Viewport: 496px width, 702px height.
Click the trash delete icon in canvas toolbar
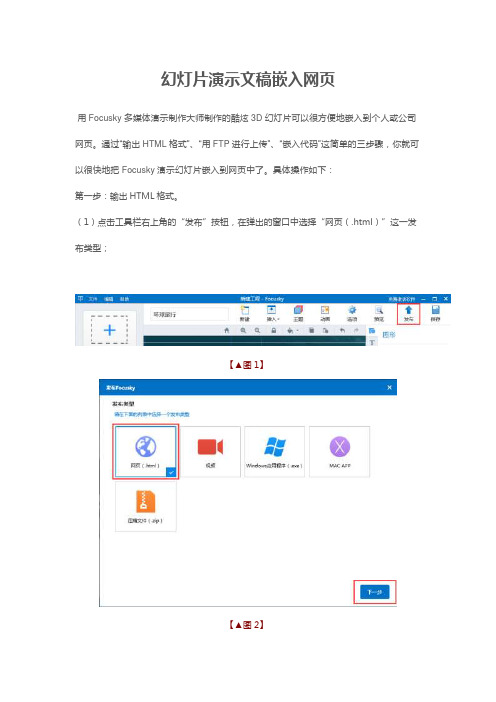[312, 330]
